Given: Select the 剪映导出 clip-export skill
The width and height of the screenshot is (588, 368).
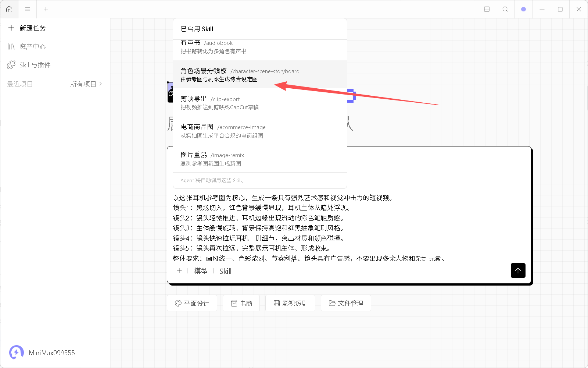Looking at the screenshot, I should click(260, 103).
